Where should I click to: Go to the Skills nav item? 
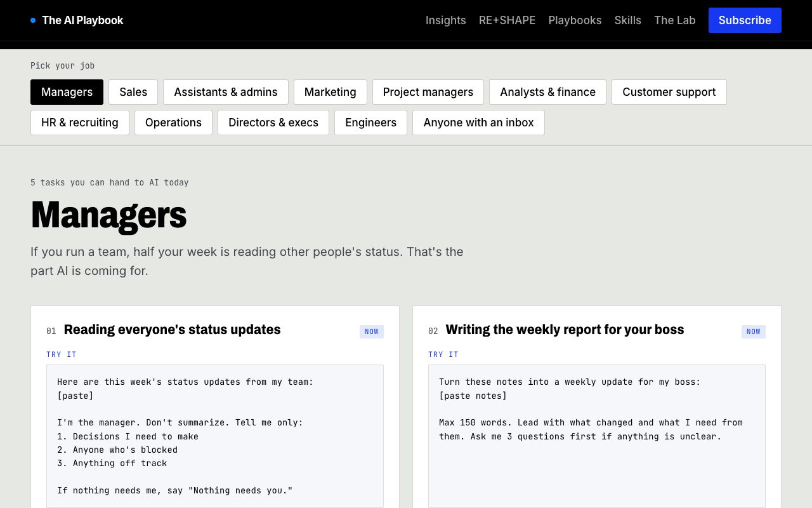click(627, 20)
